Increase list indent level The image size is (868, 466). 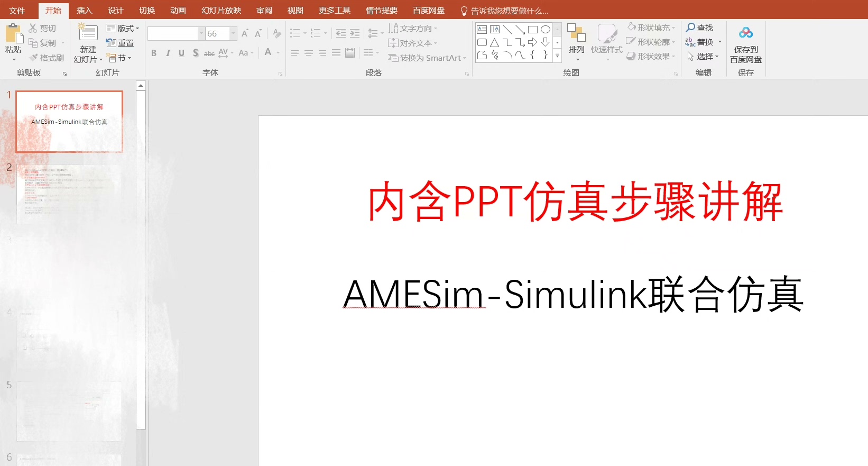tap(355, 33)
